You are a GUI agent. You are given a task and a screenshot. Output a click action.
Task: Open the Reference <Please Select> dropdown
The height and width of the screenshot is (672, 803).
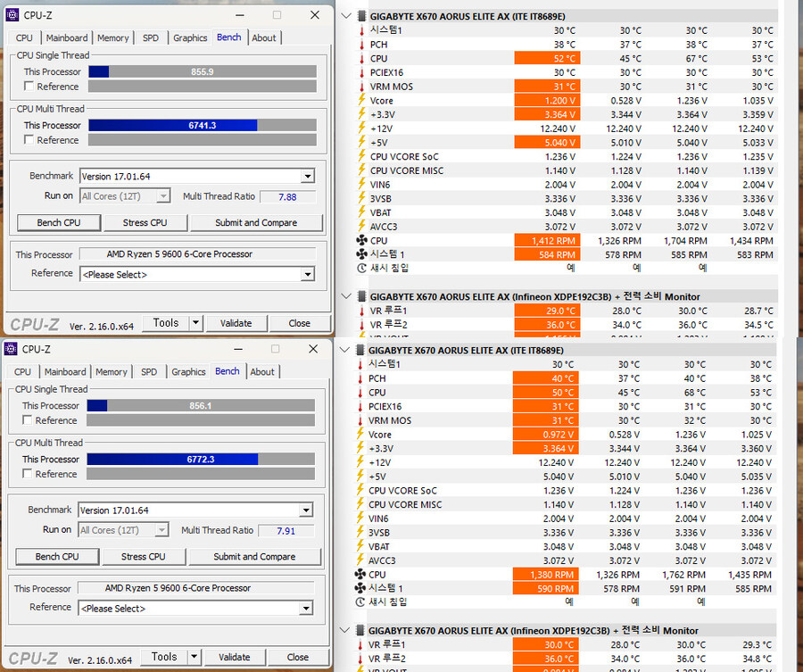[307, 273]
